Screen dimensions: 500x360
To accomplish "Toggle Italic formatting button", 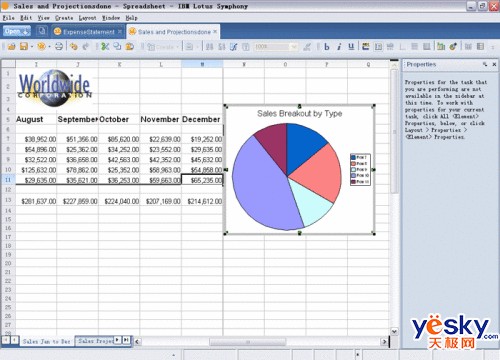I will pyautogui.click(x=339, y=47).
